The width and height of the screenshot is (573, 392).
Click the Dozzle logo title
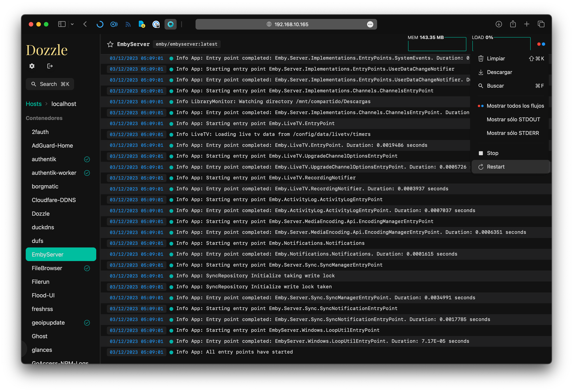[x=47, y=50]
